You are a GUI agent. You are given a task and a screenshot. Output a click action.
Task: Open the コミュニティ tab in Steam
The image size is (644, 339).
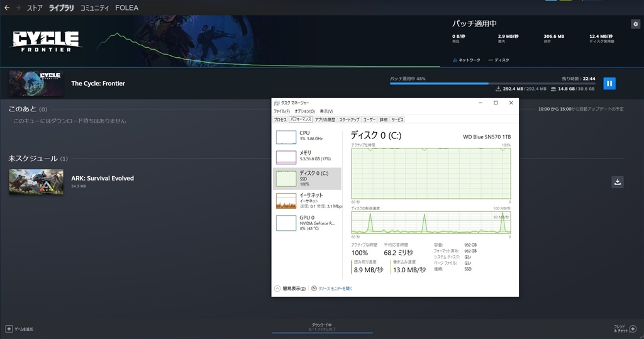pyautogui.click(x=94, y=8)
